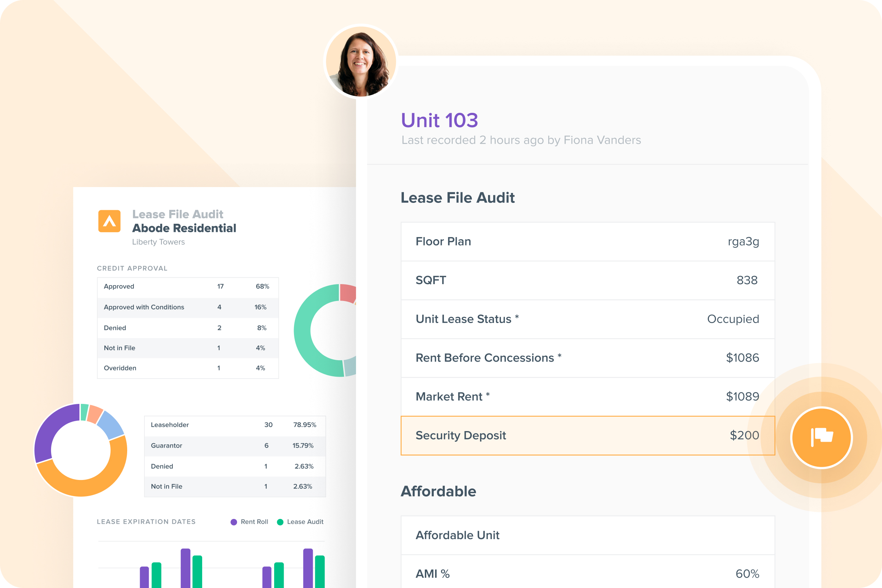Select the Unit Lease Status row
Viewport: 882px width, 588px height.
pos(587,319)
